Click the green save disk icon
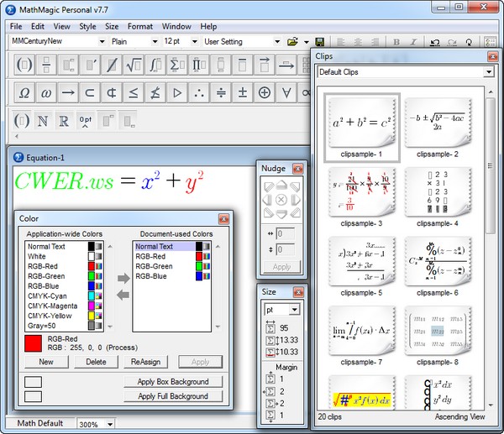 (319, 41)
